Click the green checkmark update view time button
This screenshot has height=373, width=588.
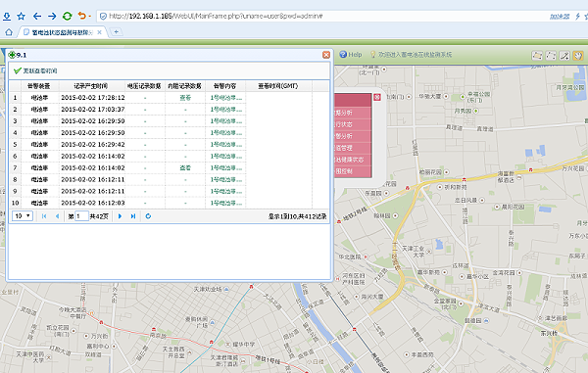point(35,70)
